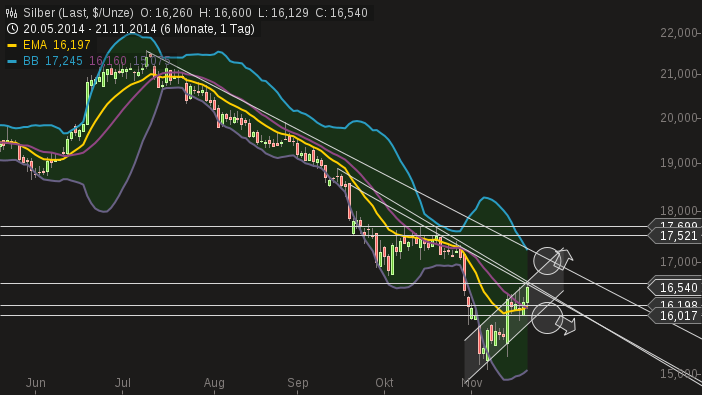Click the candlestick chart-type icon beside Silber

12,13
